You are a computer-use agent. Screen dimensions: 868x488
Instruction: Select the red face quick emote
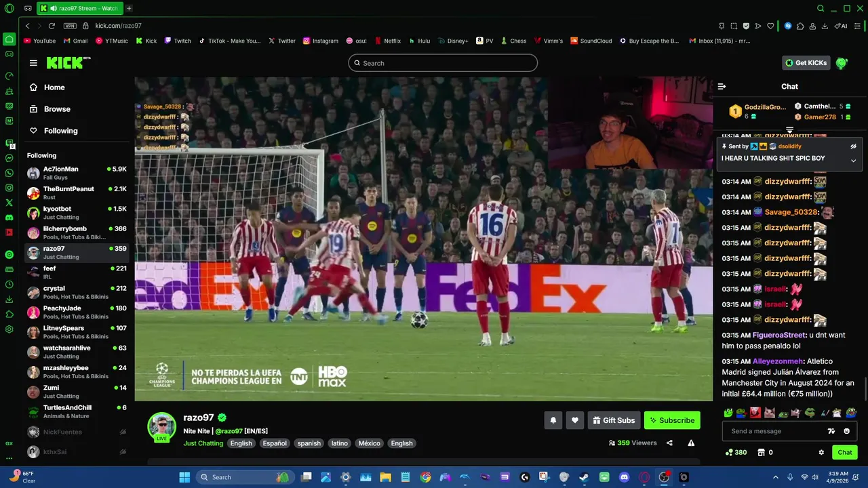(x=755, y=412)
